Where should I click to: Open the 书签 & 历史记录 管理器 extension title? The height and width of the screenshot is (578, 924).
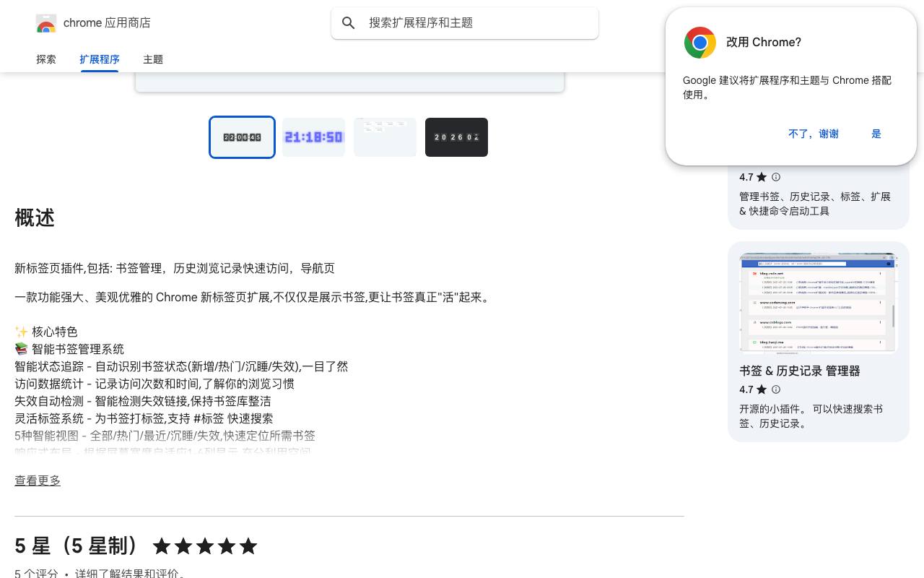click(x=800, y=371)
